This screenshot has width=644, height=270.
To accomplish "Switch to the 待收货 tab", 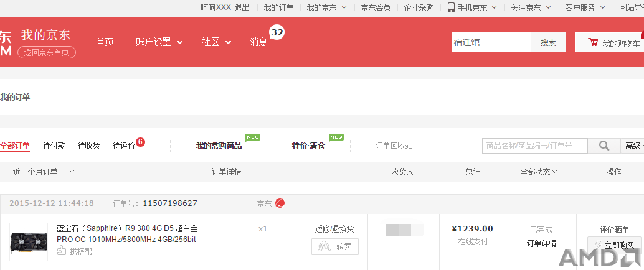I will [88, 146].
